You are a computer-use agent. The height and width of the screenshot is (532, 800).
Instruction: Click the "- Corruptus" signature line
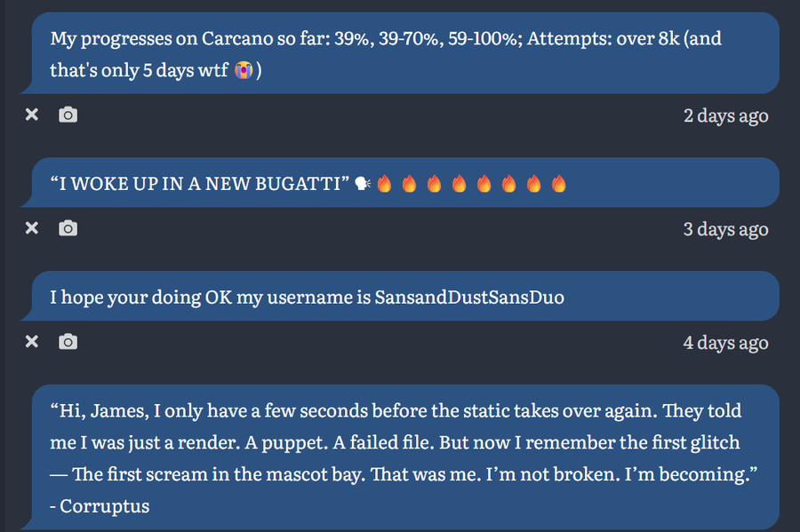point(100,506)
